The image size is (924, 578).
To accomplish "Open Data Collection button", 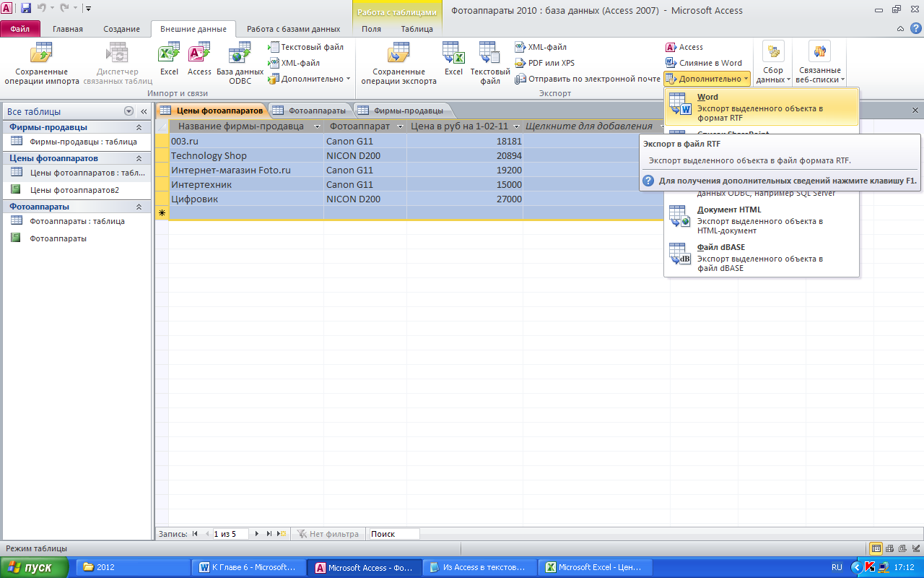I will (x=773, y=64).
